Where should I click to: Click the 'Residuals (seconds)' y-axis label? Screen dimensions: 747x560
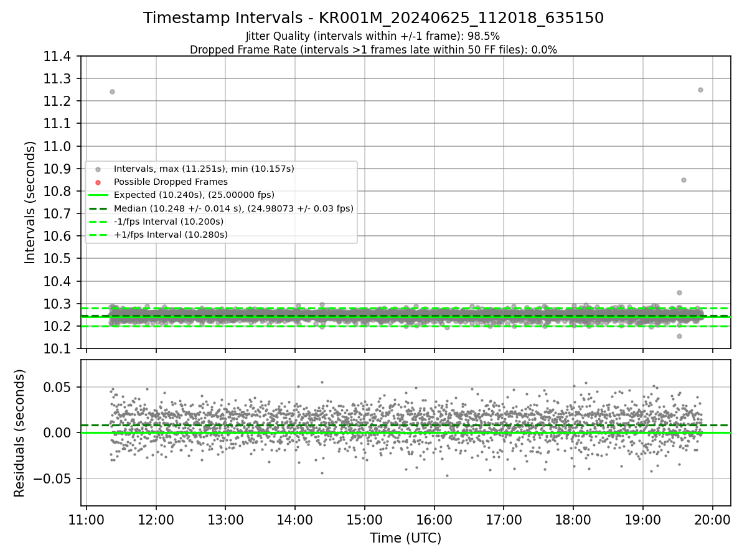(x=19, y=433)
